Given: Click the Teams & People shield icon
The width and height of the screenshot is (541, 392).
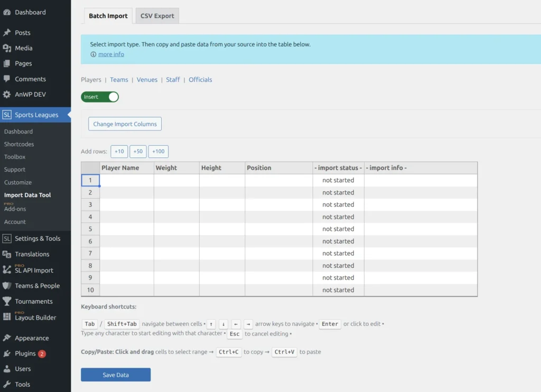Looking at the screenshot, I should [7, 286].
